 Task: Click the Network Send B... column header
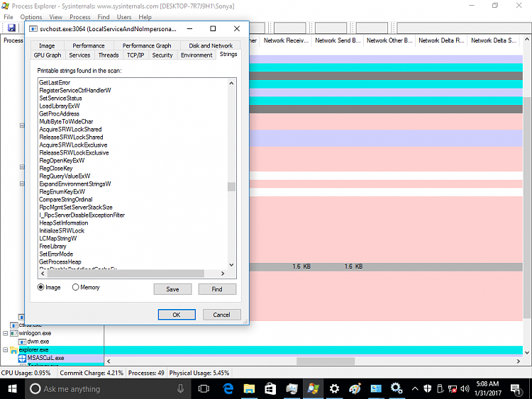(338, 40)
